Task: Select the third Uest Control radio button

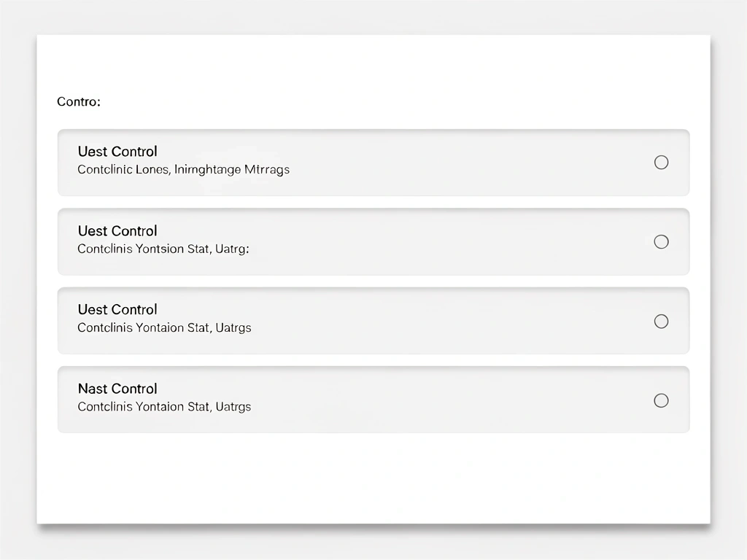Action: (661, 321)
